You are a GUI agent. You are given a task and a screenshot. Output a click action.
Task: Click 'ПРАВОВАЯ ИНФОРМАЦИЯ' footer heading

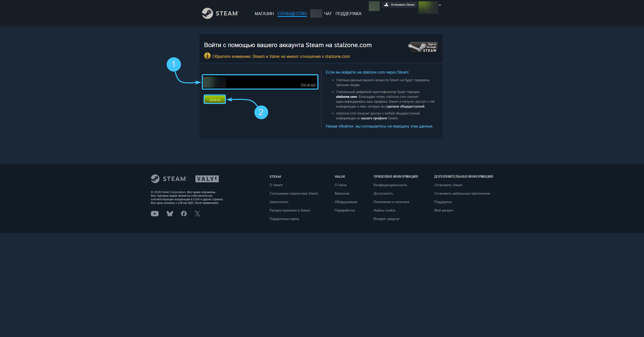(x=396, y=176)
